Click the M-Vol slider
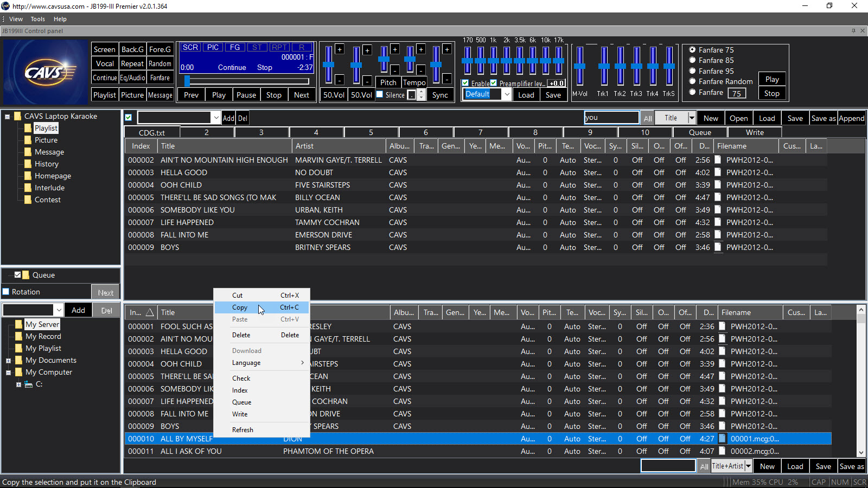868x488 pixels. (x=580, y=66)
